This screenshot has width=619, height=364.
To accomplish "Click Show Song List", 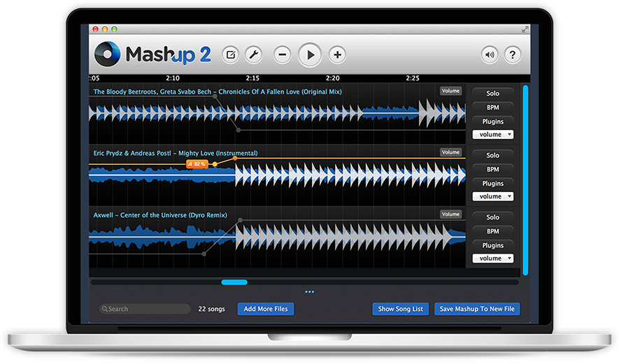I will 400,309.
